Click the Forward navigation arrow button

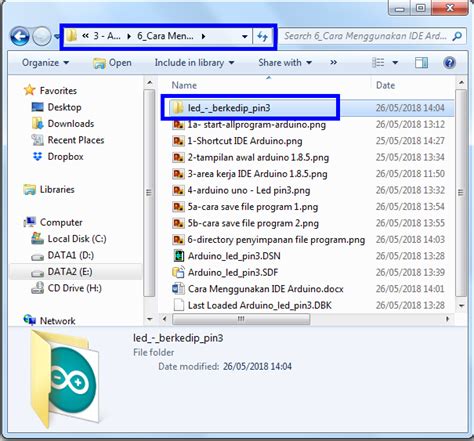tap(42, 36)
